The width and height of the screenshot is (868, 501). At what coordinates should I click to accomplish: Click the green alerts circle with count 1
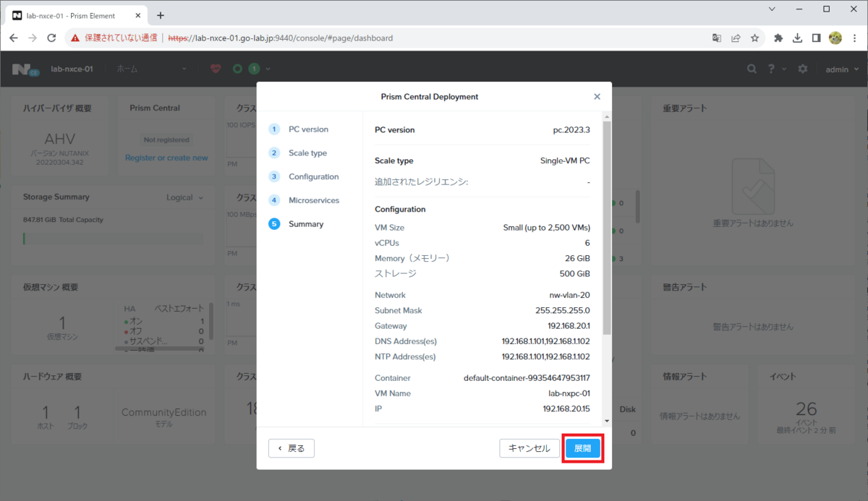253,69
